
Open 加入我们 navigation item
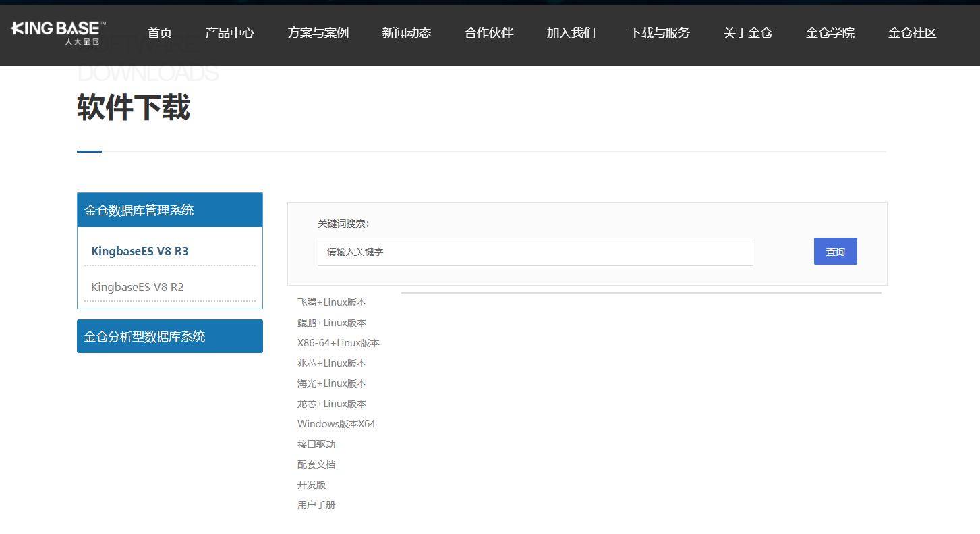[571, 32]
